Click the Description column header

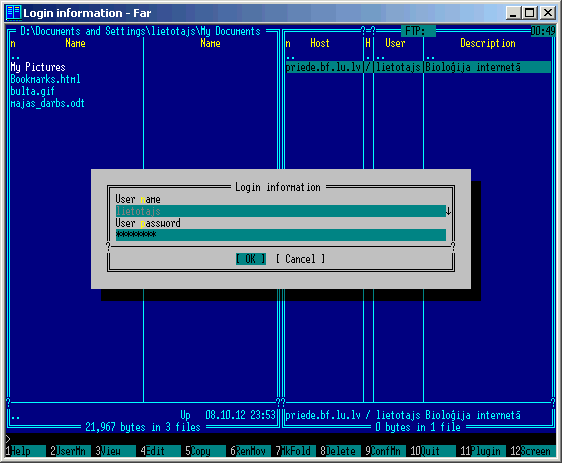[x=488, y=43]
